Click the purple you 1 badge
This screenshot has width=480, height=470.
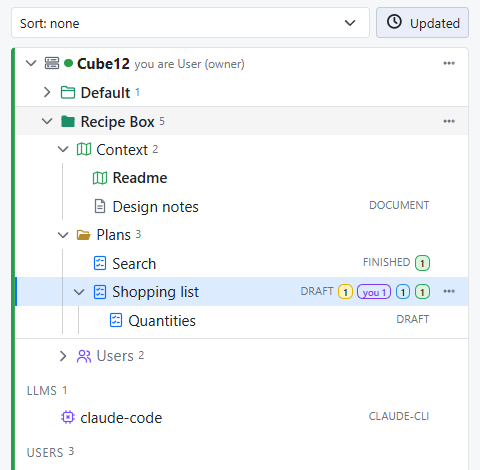click(374, 292)
